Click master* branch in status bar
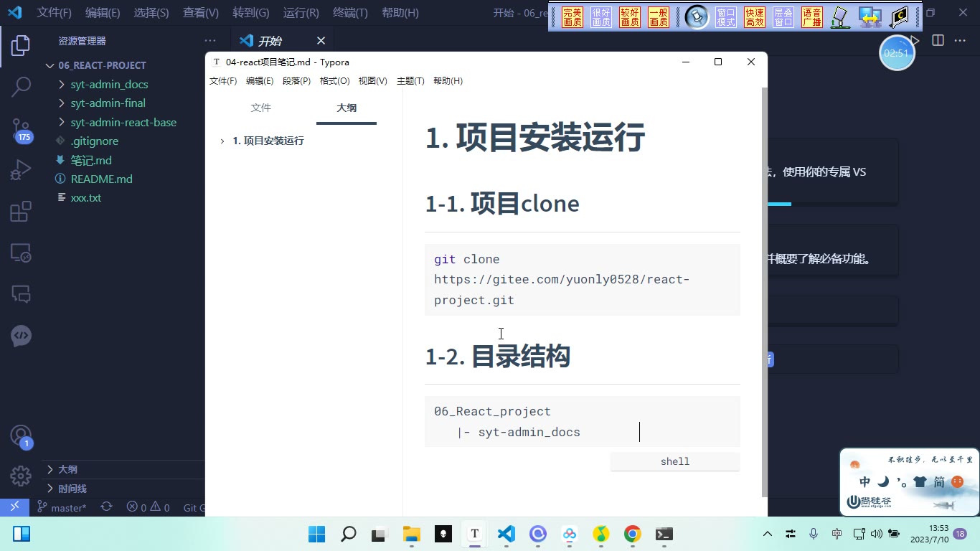The width and height of the screenshot is (980, 551). pos(62,507)
